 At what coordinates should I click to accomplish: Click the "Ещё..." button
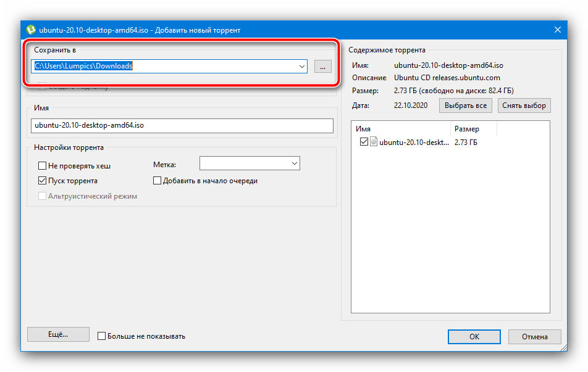(x=58, y=334)
